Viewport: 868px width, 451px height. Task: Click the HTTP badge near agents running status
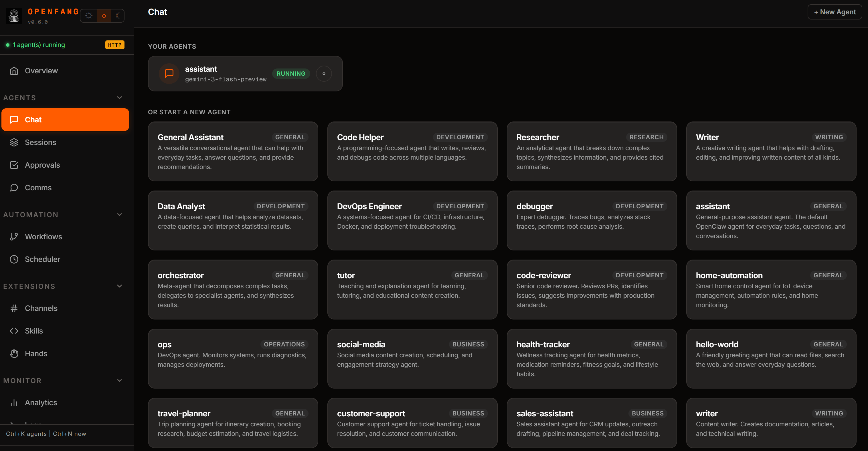tap(114, 45)
